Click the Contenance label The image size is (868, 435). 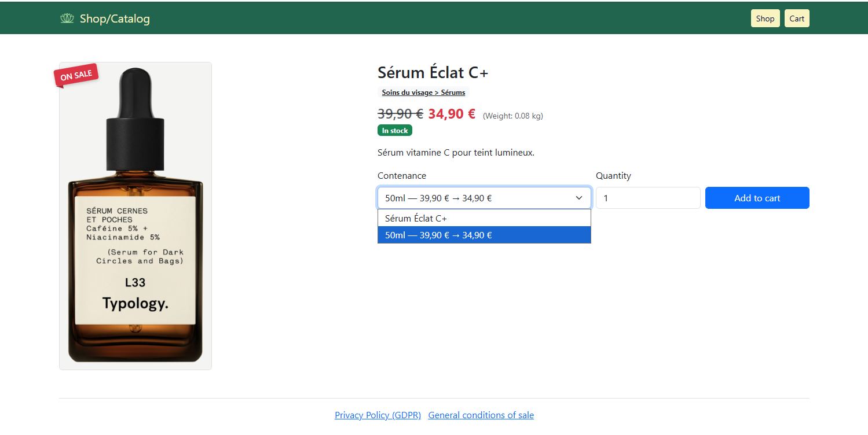coord(402,176)
